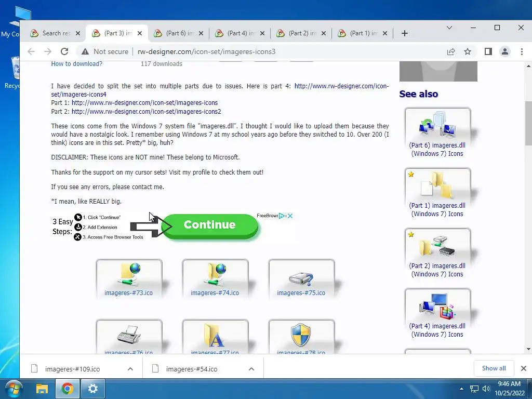Click the share page icon in address bar
The image size is (532, 399).
click(451, 51)
